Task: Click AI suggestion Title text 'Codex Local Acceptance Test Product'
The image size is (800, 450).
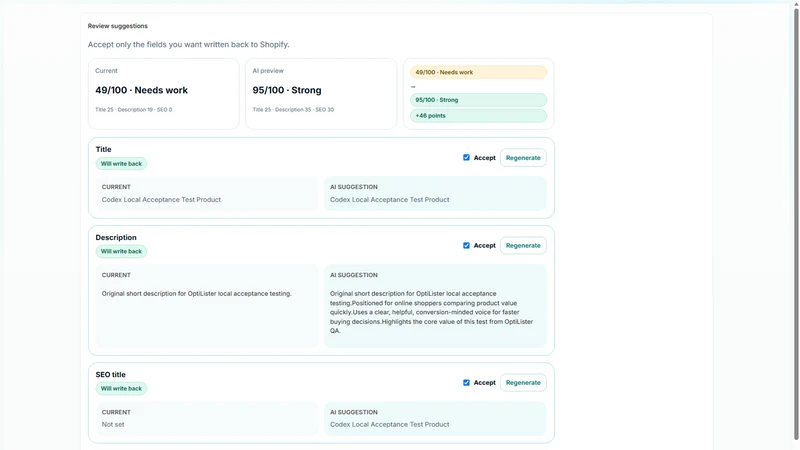Action: point(389,199)
